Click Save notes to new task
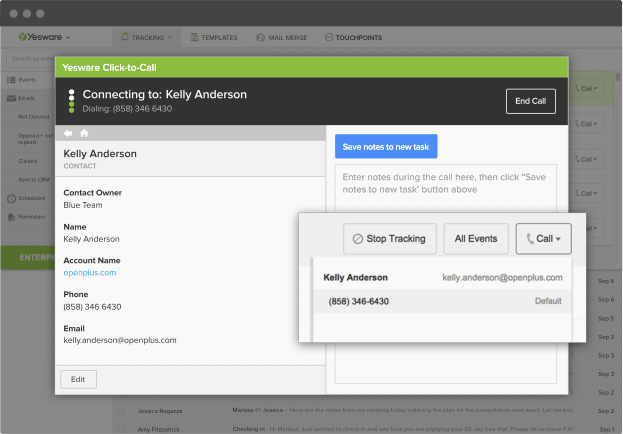 click(386, 147)
